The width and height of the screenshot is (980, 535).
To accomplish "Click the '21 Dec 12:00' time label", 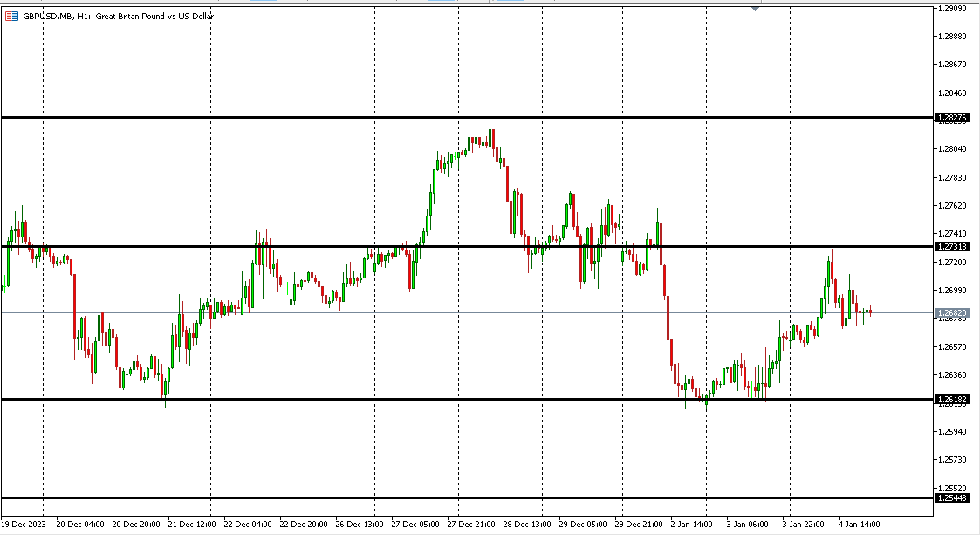I will tap(192, 525).
